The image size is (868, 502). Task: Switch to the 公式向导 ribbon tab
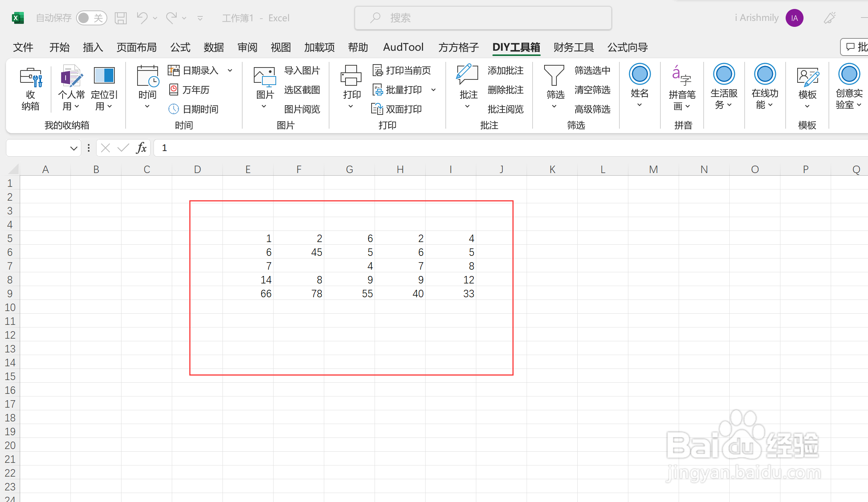(x=627, y=47)
